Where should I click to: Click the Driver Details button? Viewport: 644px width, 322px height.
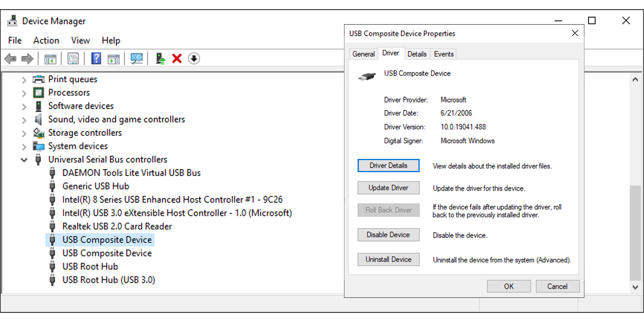tap(388, 165)
